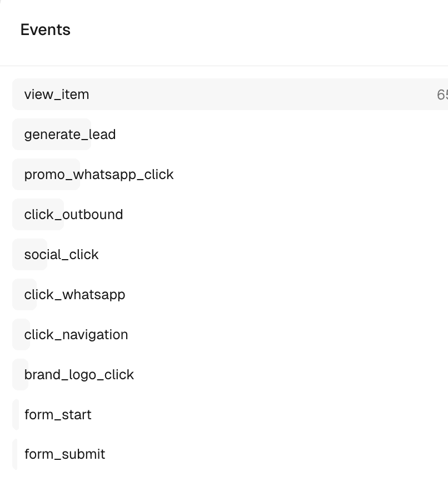Open the generate_lead event details
Viewport: 448px width, 486px height.
69,135
